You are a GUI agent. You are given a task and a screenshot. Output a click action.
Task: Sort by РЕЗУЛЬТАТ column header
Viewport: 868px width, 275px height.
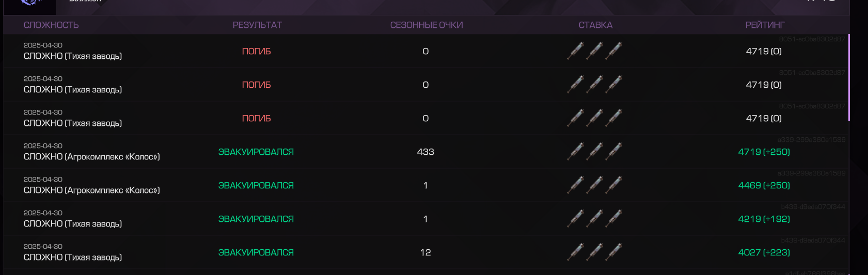pyautogui.click(x=257, y=25)
